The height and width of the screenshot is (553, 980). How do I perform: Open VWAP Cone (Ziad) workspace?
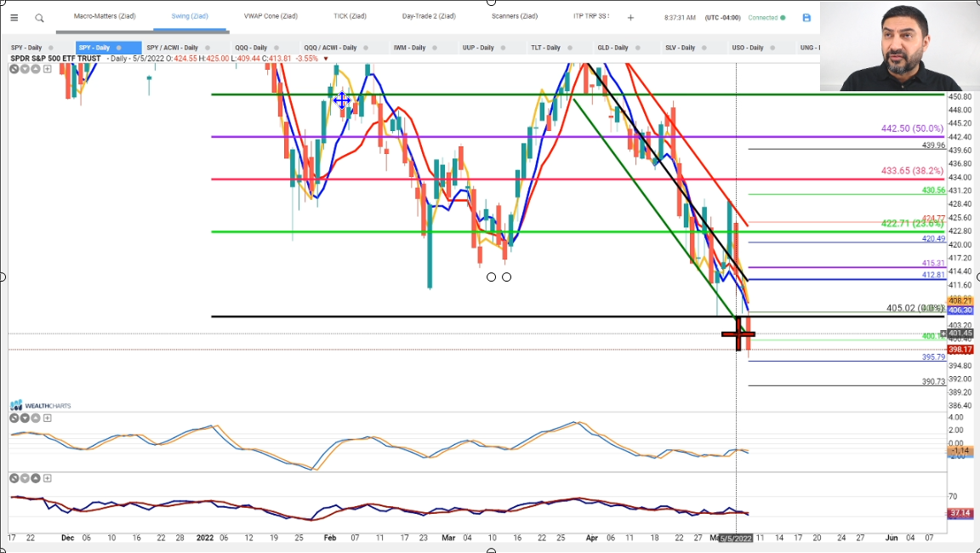[x=271, y=16]
